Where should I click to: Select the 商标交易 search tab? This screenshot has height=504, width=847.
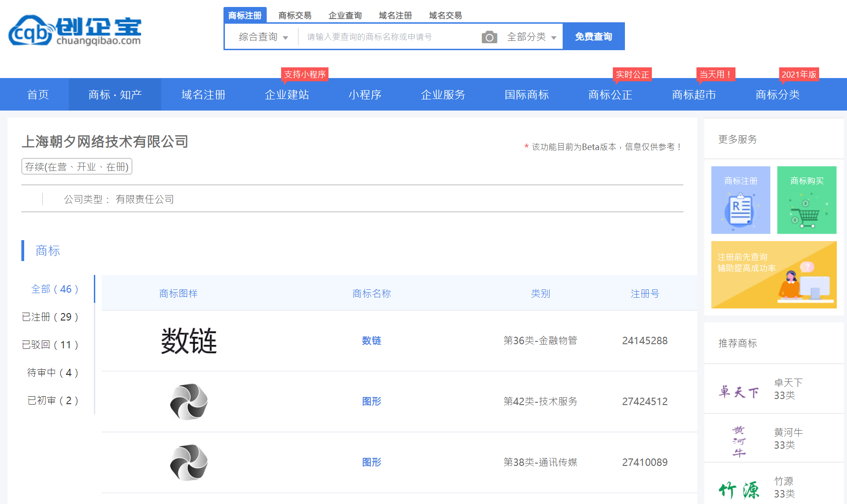point(295,15)
